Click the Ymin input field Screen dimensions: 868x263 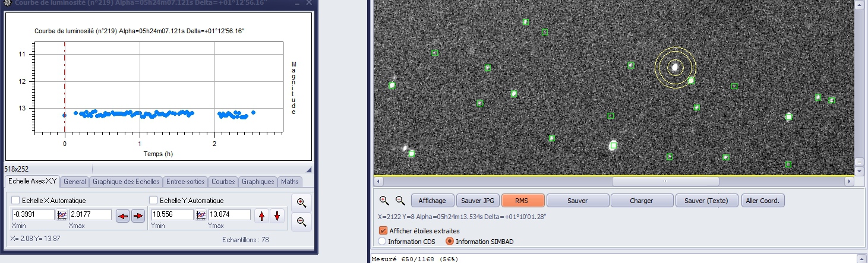(x=172, y=215)
